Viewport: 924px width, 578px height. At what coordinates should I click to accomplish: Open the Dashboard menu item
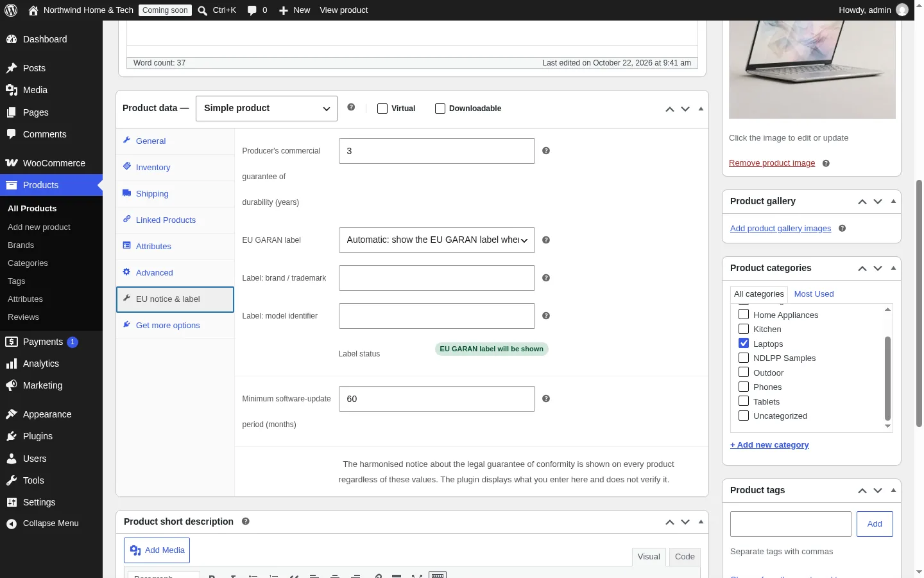click(51, 39)
